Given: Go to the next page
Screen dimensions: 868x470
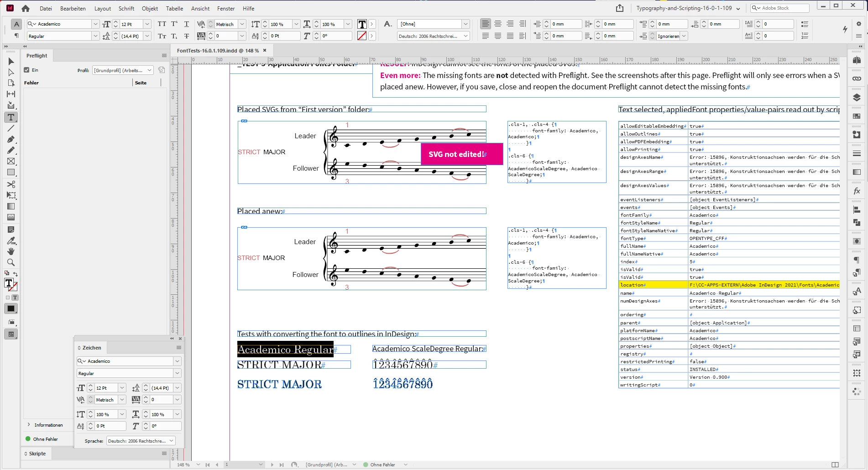Looking at the screenshot, I should (x=272, y=465).
